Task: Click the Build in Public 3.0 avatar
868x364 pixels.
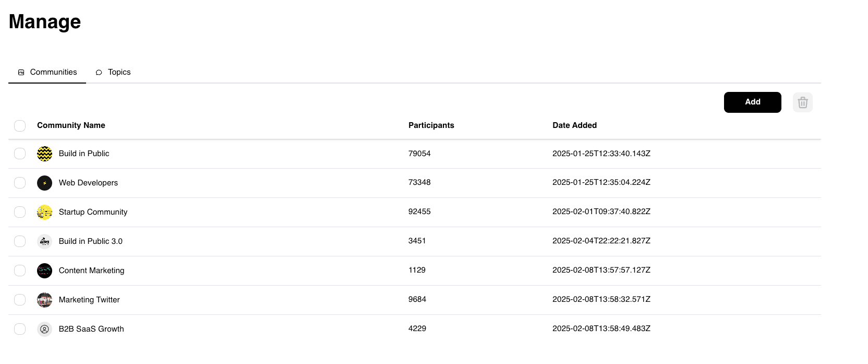Action: [x=45, y=241]
